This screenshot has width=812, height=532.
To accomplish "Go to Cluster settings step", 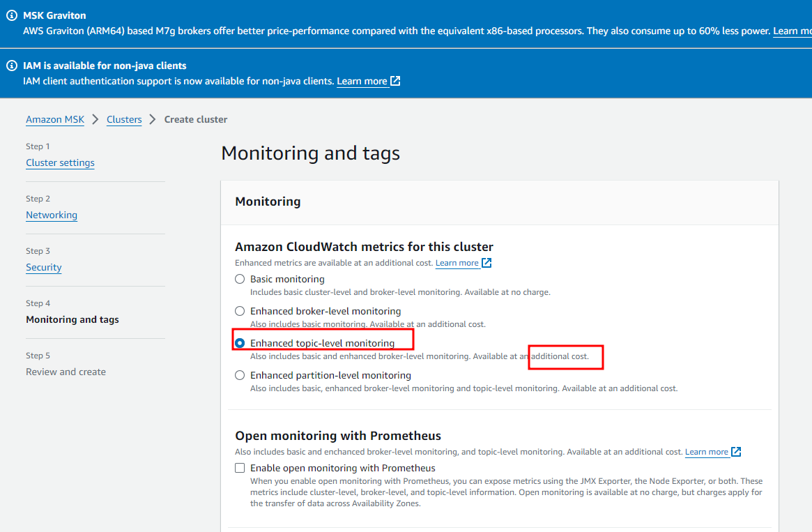I will coord(60,162).
